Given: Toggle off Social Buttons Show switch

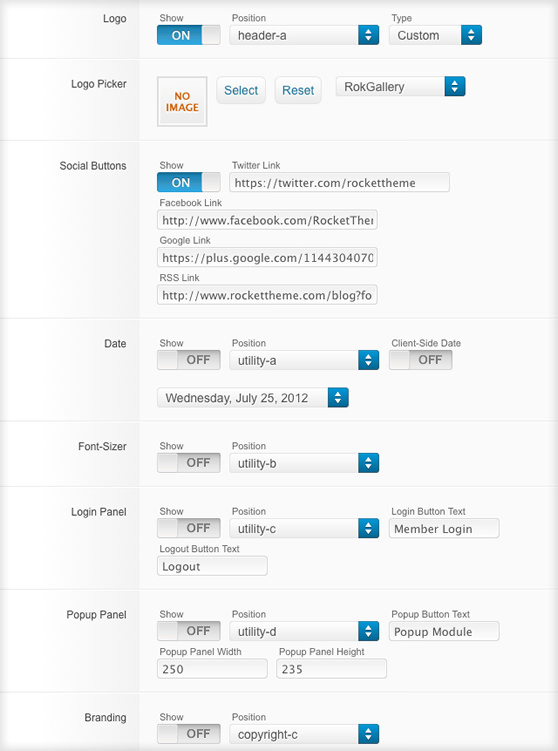Looking at the screenshot, I should (189, 182).
